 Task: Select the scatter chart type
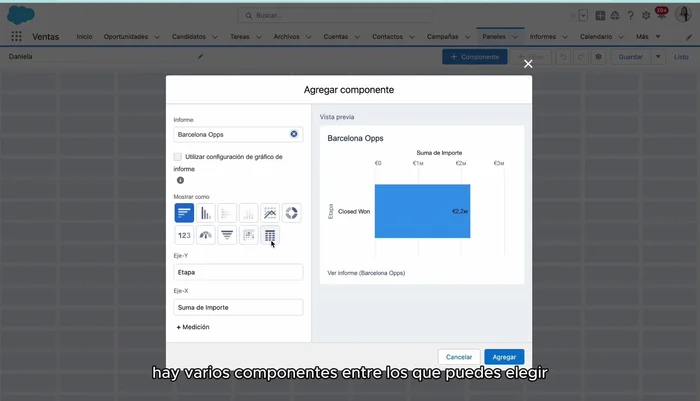[248, 235]
